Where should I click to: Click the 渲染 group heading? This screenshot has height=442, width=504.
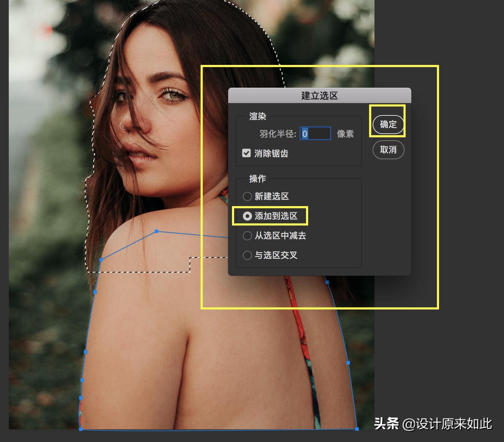coord(257,116)
